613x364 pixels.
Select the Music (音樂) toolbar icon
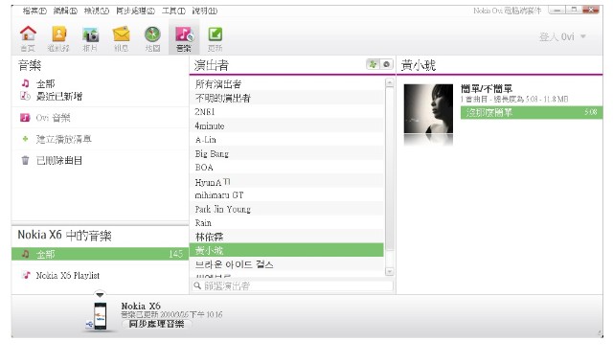pyautogui.click(x=184, y=37)
